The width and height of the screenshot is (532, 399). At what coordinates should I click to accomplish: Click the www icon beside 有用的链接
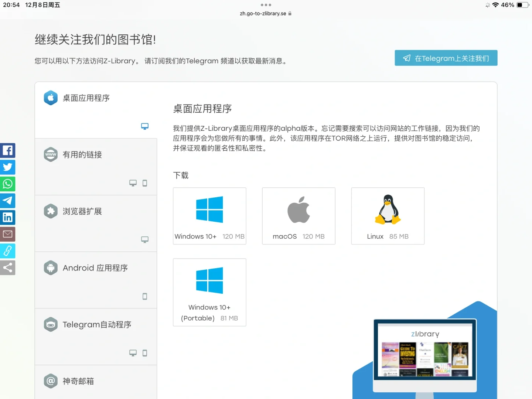tap(51, 154)
